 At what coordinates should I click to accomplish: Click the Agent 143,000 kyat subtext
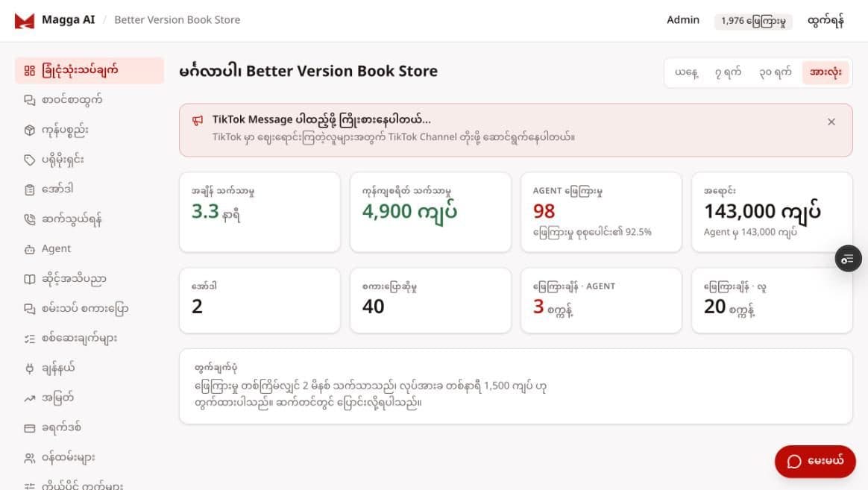(x=750, y=232)
